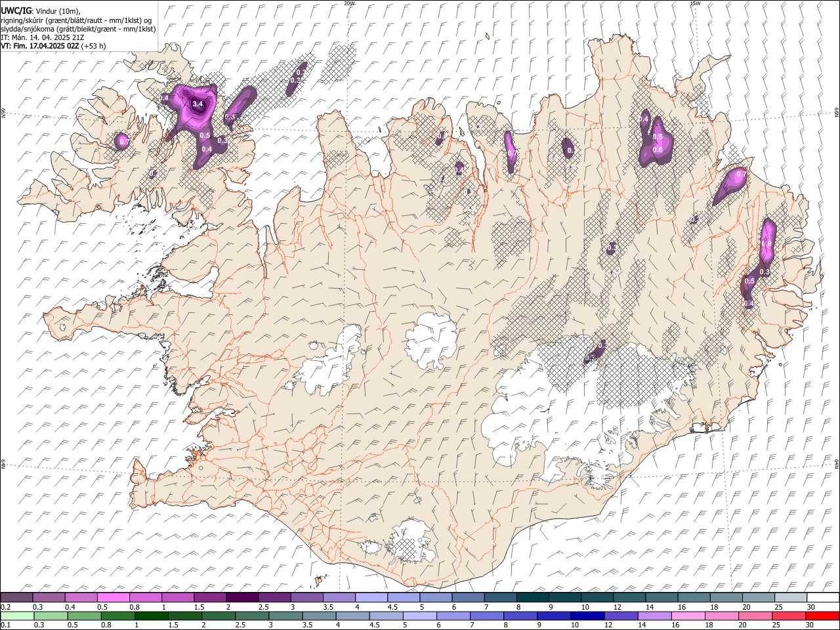Screen dimensions: 840x630
Task: Pick top legend white swatch after 30
Action: coord(823,597)
